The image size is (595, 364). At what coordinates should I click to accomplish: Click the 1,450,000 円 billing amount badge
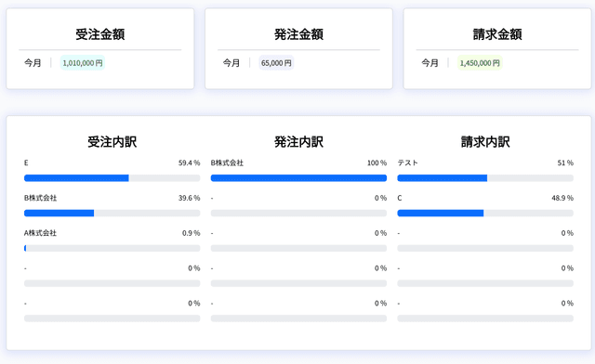coord(480,63)
